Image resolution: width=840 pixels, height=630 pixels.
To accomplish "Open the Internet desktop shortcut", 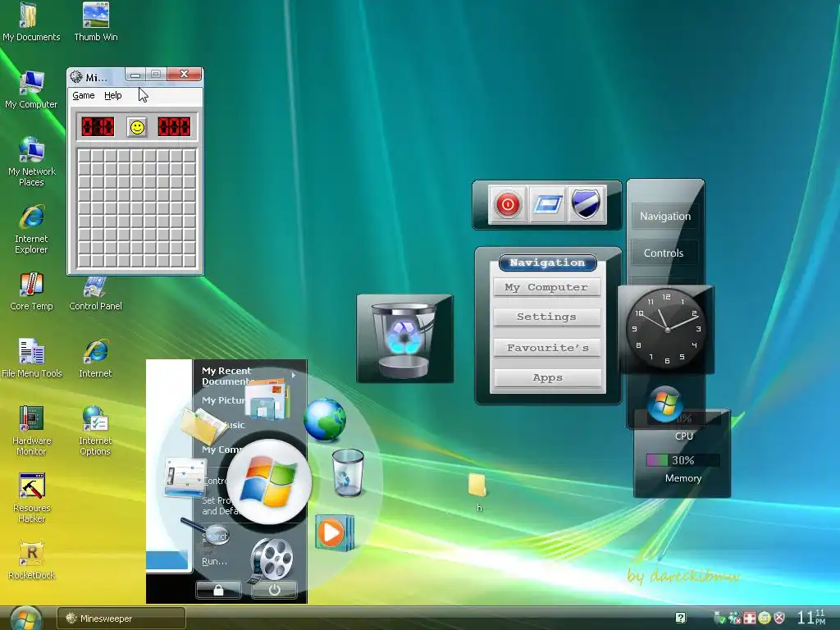I will [95, 359].
